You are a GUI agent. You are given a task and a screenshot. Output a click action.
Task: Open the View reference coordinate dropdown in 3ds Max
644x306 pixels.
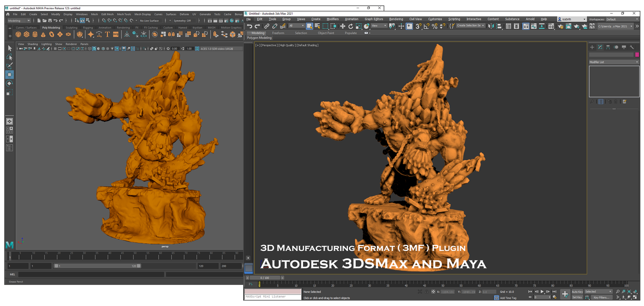point(379,26)
